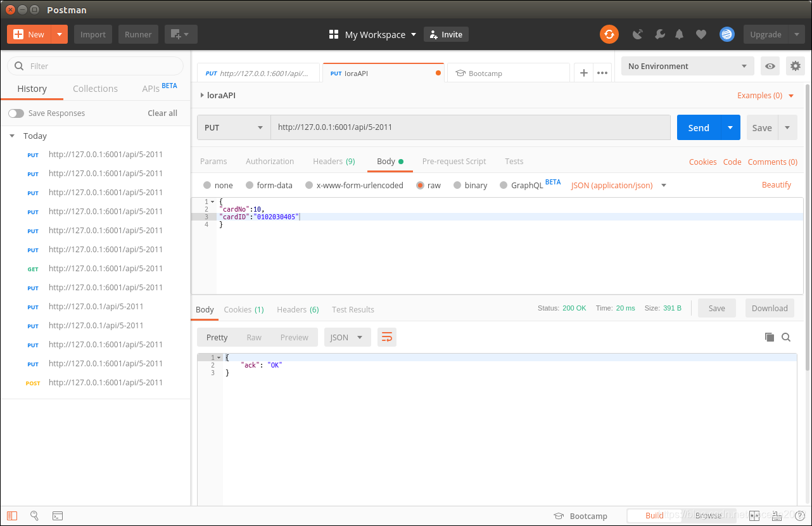Viewport: 812px width, 526px height.
Task: Open Bootcamp in the bottom status bar
Action: [580, 516]
